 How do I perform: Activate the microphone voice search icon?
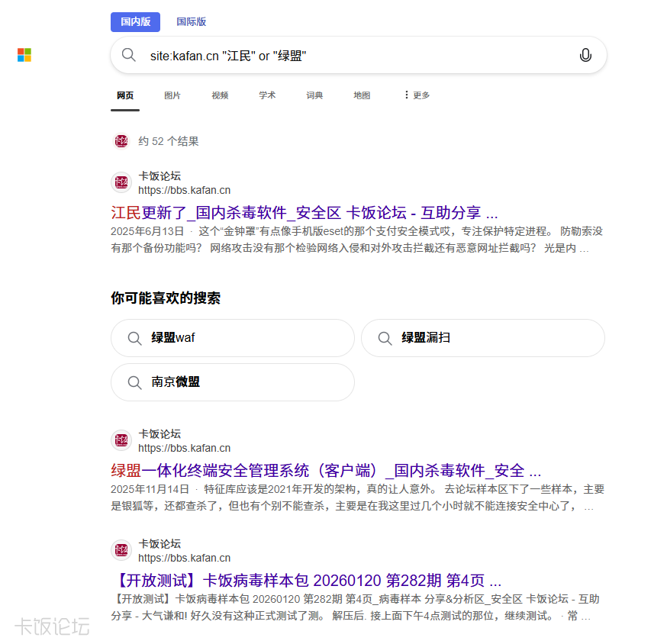pyautogui.click(x=585, y=55)
